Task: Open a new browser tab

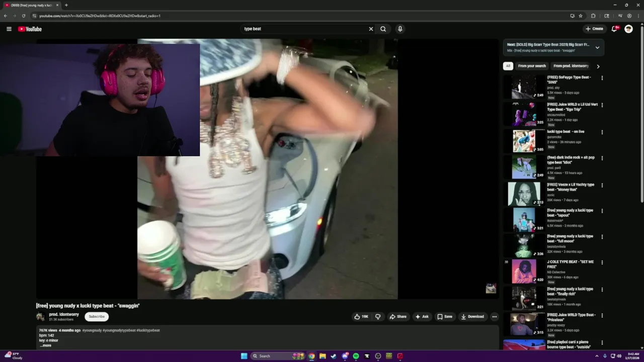Action: point(66,5)
